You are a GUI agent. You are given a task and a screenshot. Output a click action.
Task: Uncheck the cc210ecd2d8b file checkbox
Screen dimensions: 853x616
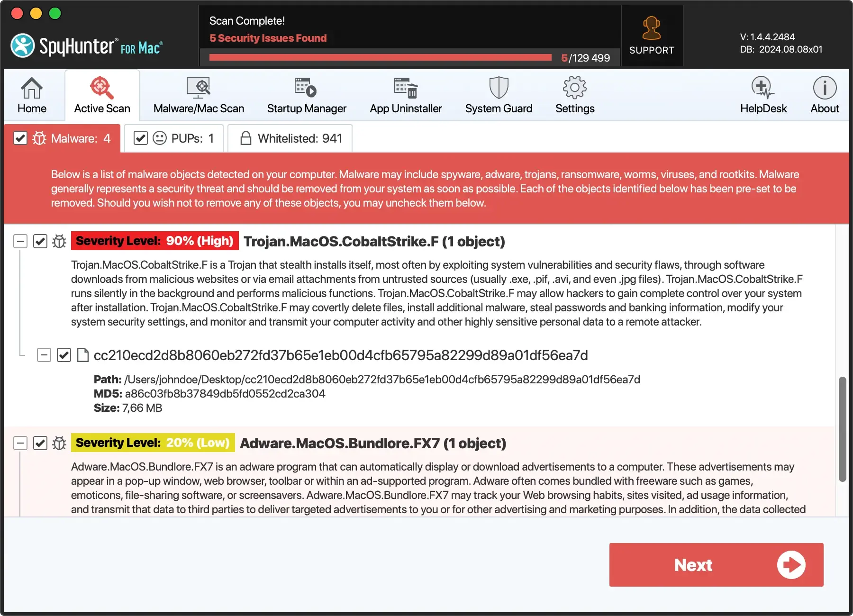click(x=64, y=355)
